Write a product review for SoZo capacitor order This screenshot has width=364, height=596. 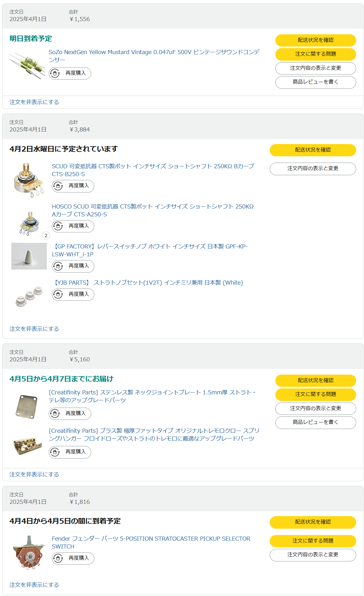pos(316,82)
